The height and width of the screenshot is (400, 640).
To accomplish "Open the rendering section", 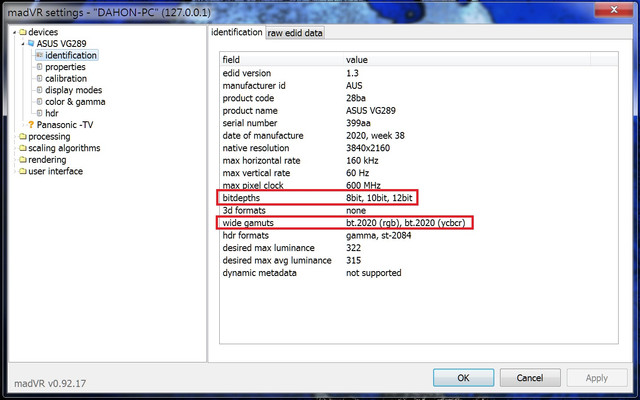I will [x=47, y=160].
